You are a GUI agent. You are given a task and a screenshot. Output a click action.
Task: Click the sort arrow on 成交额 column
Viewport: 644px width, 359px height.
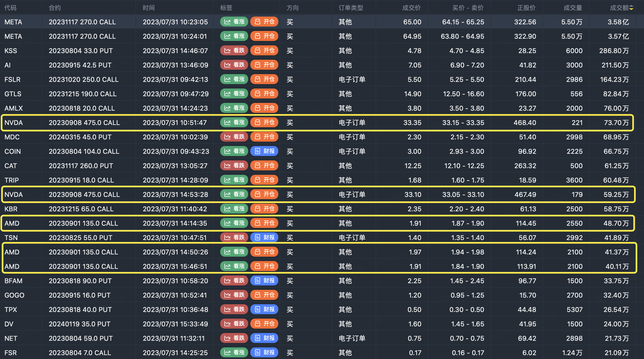pyautogui.click(x=631, y=8)
